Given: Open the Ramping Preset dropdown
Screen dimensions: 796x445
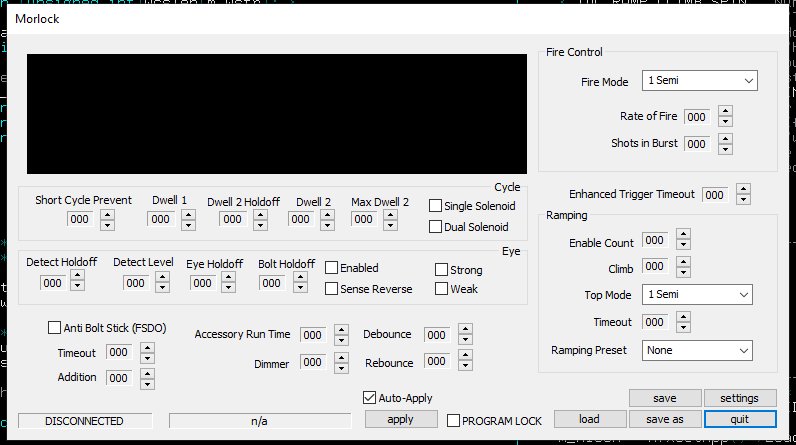Looking at the screenshot, I should click(x=697, y=351).
